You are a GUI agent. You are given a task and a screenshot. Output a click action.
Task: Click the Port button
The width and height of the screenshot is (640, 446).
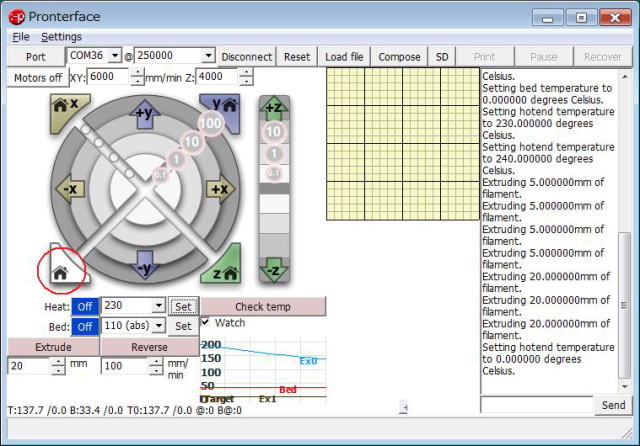click(36, 57)
